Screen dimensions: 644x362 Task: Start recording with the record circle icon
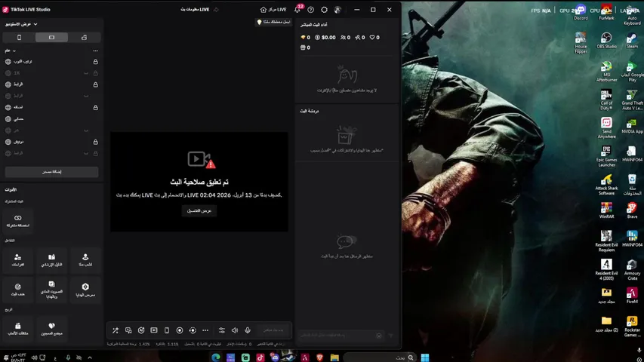pyautogui.click(x=180, y=330)
